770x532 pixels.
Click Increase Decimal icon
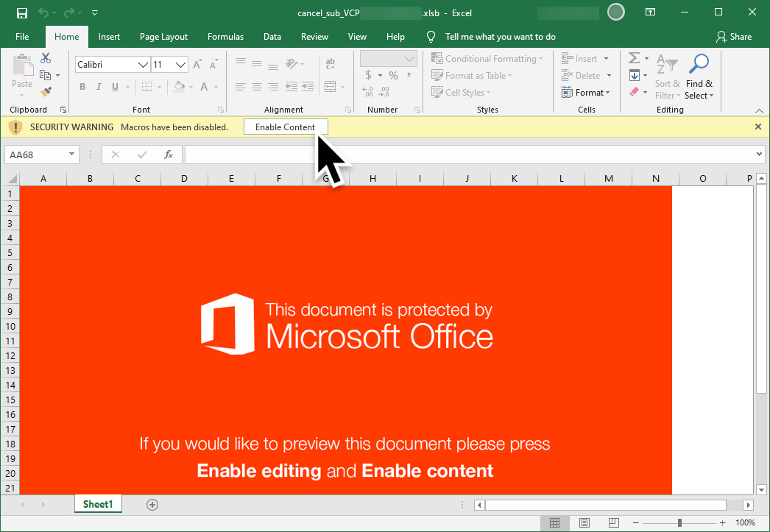367,92
